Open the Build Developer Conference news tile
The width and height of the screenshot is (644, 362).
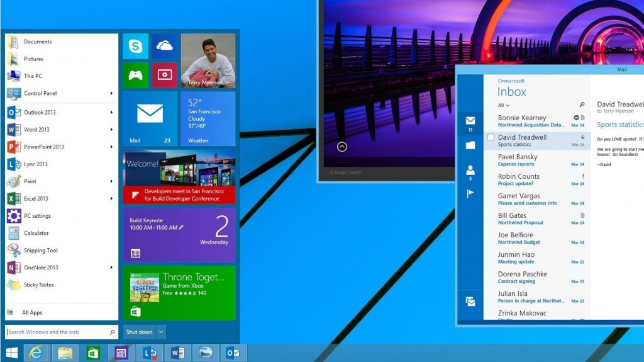pos(179,177)
